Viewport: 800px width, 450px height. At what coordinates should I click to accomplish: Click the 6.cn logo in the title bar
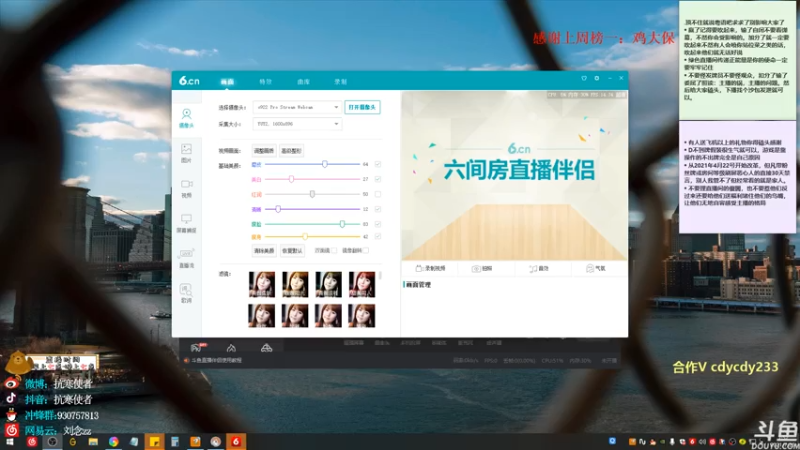189,81
